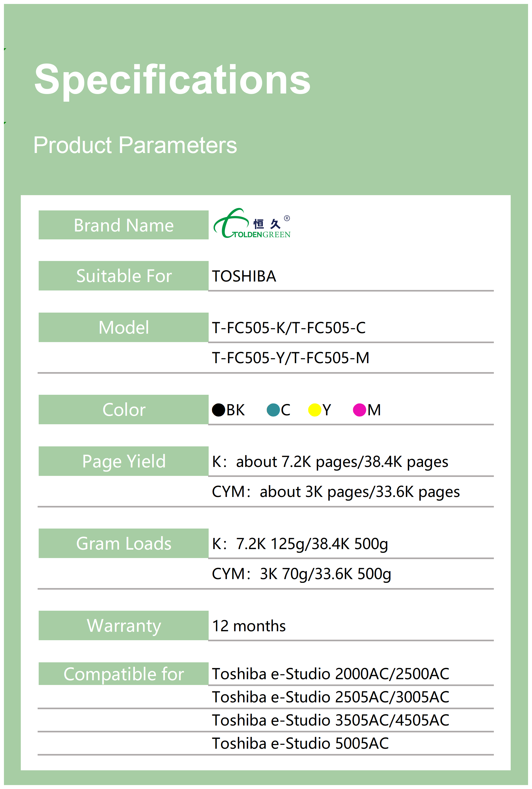
Task: Click the Product Parameters subtitle
Action: coord(135,145)
